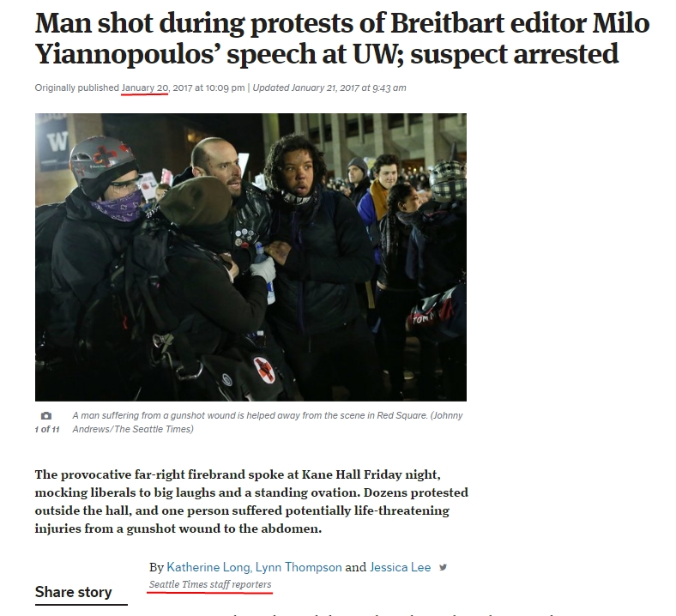
Task: Click the Twitter bird icon beside Jessica Lee
Action: pos(443,567)
